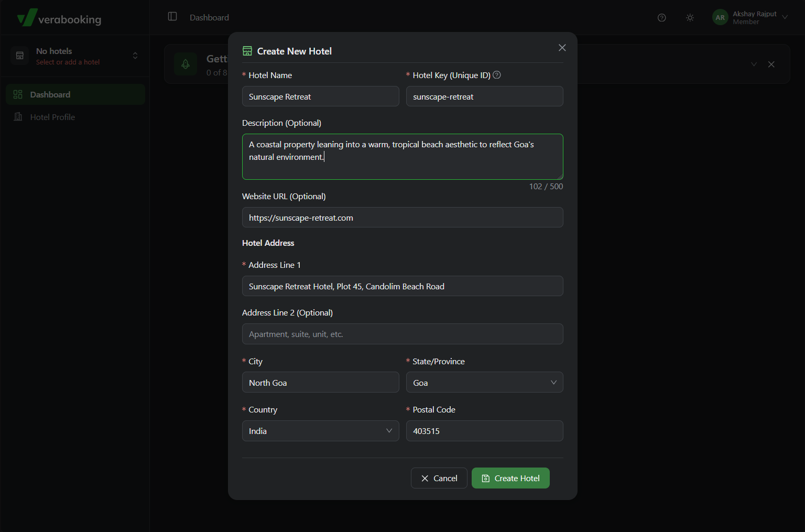Click the 102 / 500 character counter

[x=546, y=187]
